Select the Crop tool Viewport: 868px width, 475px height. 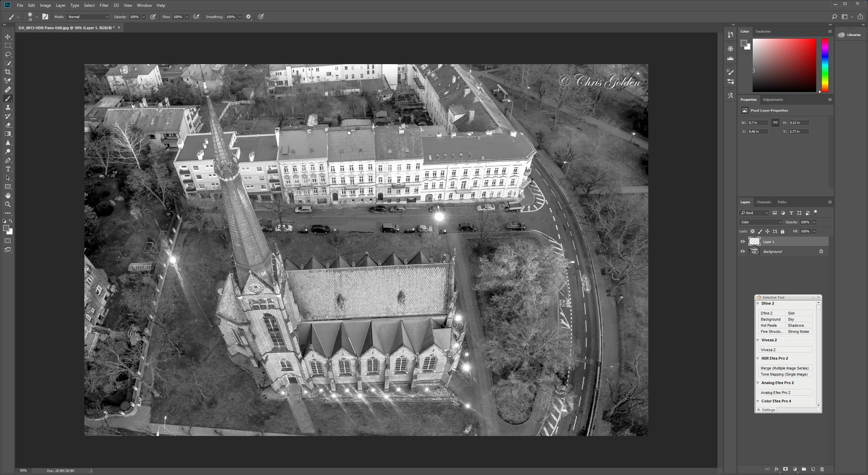[8, 72]
